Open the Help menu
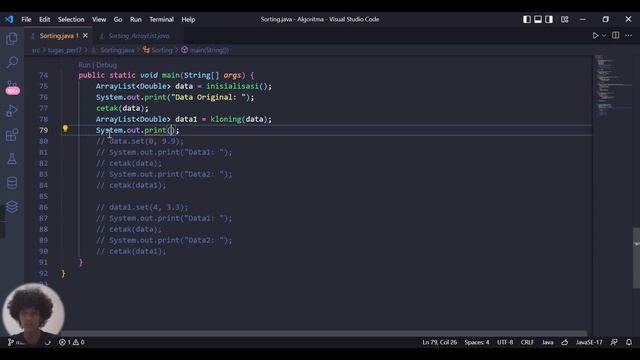 click(188, 19)
